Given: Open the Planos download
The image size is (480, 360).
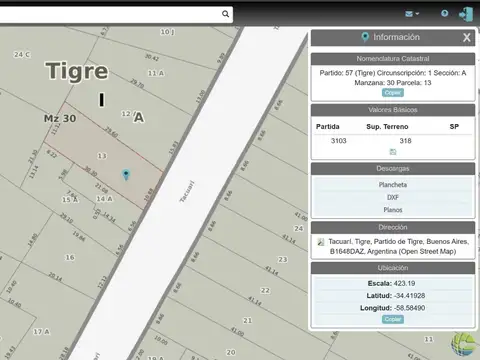Looking at the screenshot, I should point(393,210).
